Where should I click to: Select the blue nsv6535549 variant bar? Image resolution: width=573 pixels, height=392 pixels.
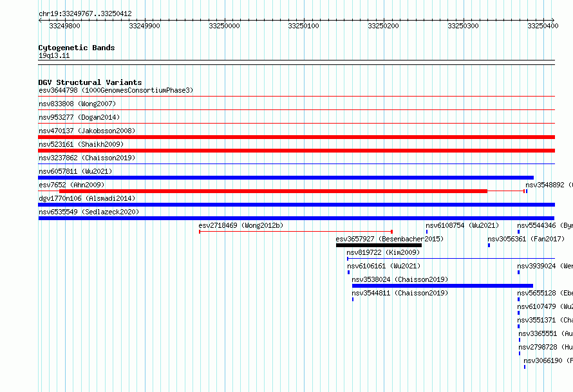tap(296, 218)
